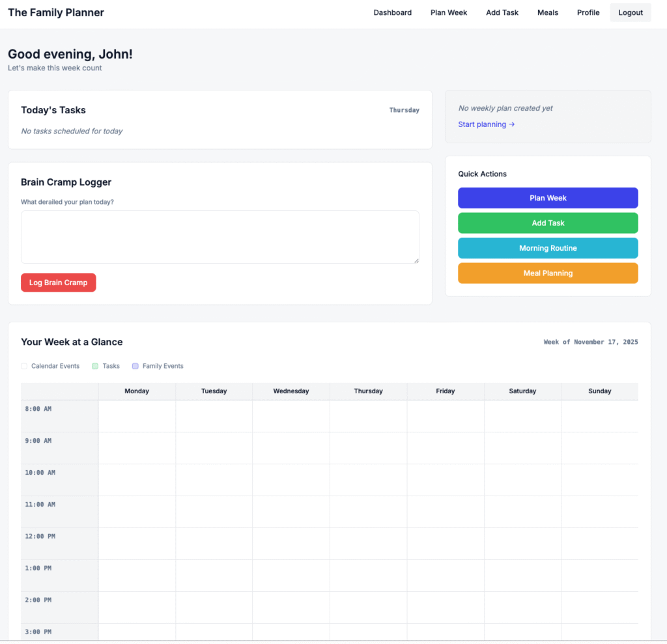
Task: Click the Logout button
Action: (631, 13)
